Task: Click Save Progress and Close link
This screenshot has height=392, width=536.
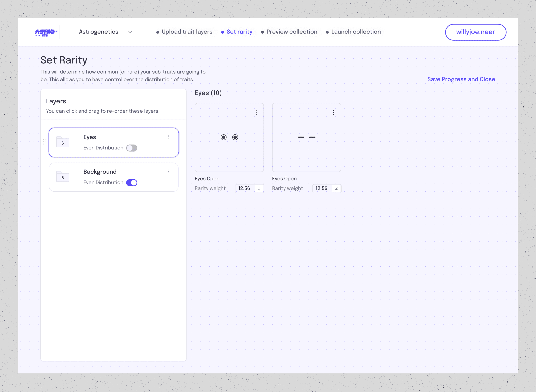Action: [461, 79]
